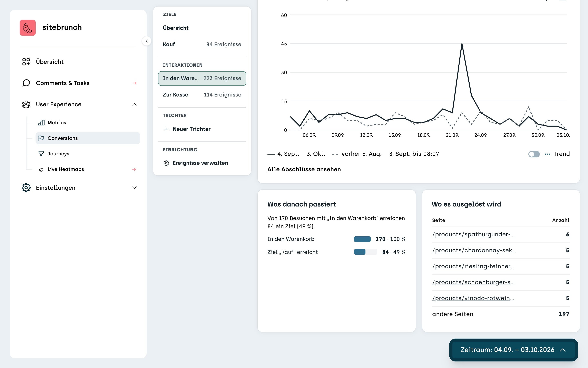Click the Journeys funnel icon
This screenshot has width=588, height=368.
coord(41,154)
